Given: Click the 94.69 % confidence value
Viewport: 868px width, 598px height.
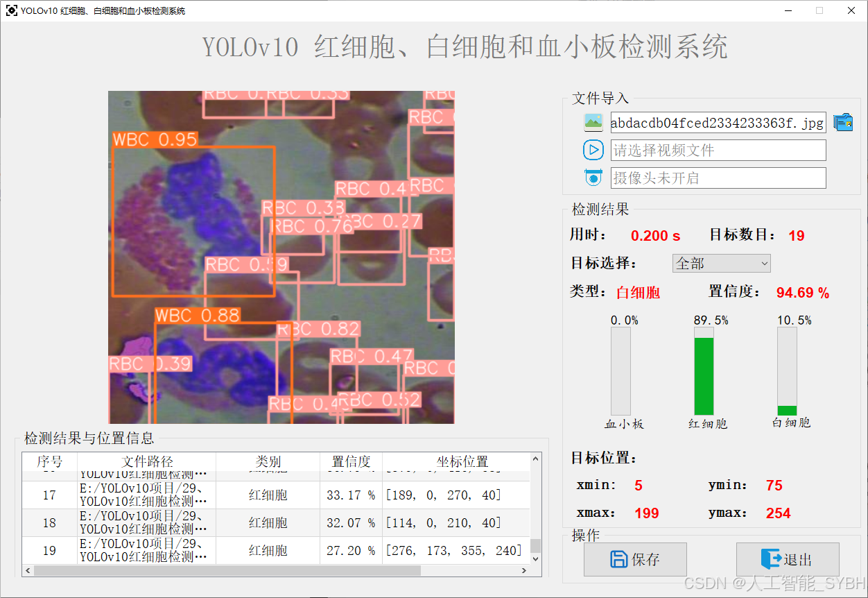Looking at the screenshot, I should coord(803,293).
